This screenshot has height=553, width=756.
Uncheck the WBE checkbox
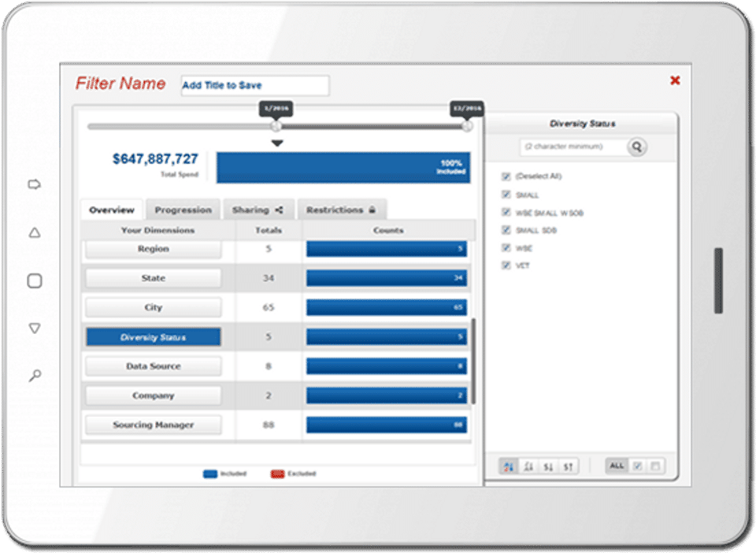click(506, 248)
